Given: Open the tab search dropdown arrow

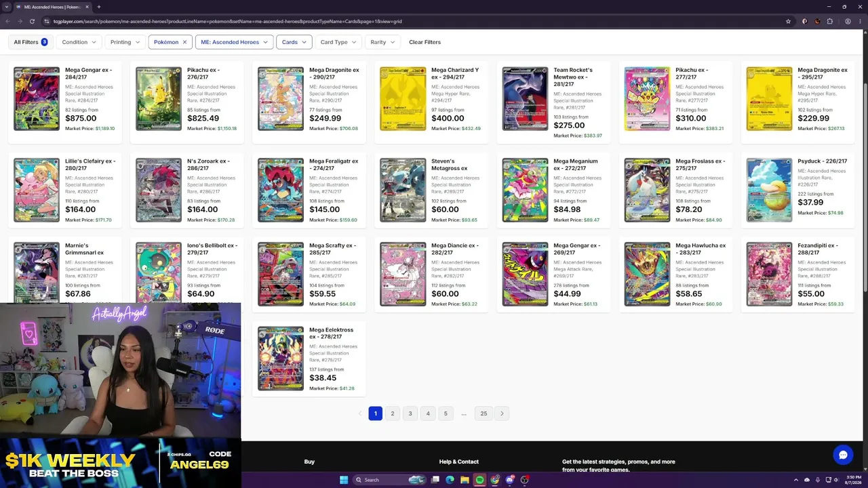Looking at the screenshot, I should point(7,7).
